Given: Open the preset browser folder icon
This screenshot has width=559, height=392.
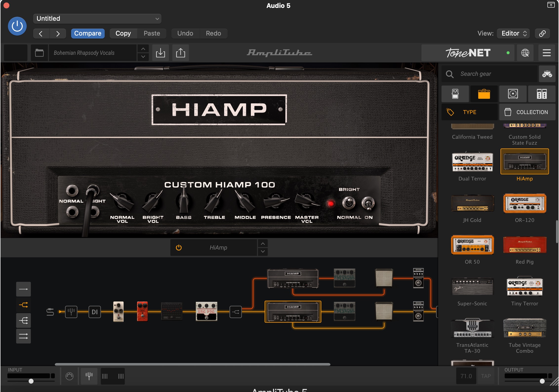Looking at the screenshot, I should coord(39,53).
